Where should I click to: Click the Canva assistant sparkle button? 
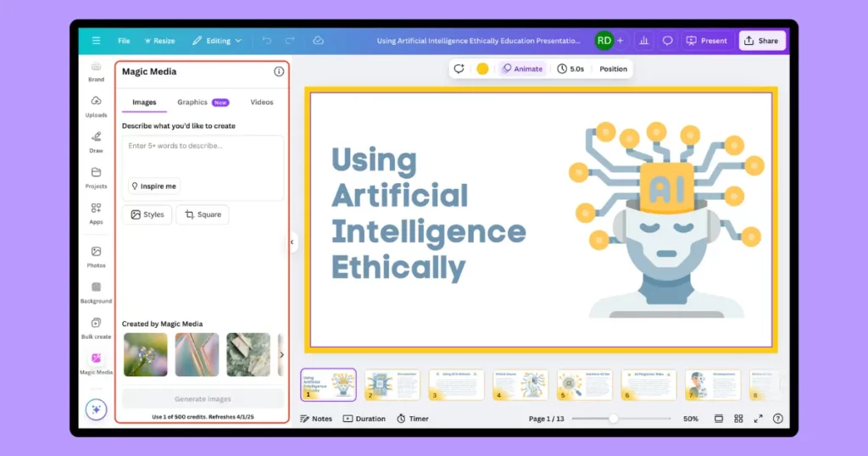(x=97, y=409)
